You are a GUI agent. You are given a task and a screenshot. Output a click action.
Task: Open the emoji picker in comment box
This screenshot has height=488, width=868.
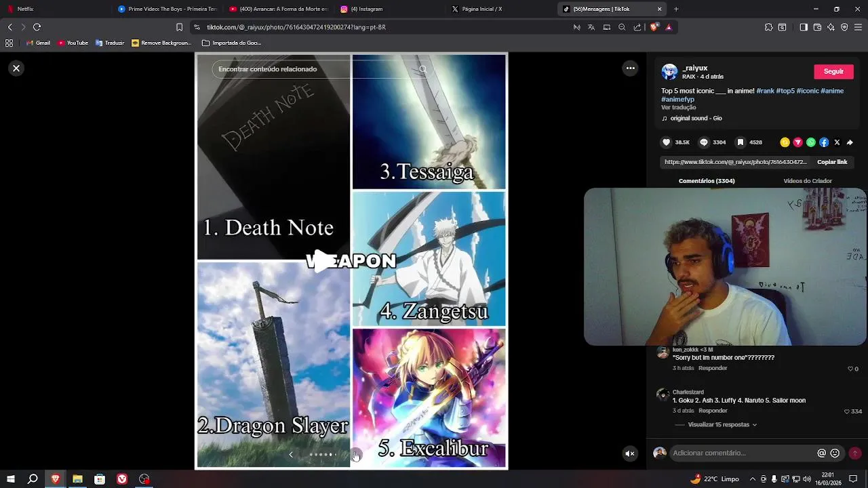coord(835,453)
